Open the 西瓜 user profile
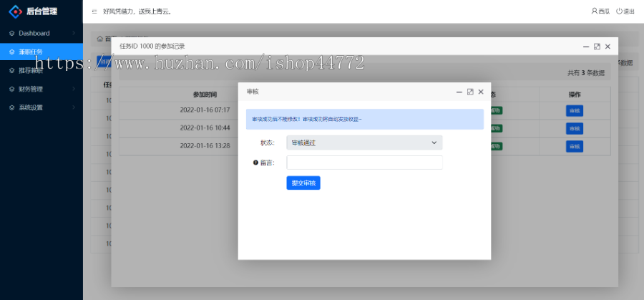644x300 pixels. [600, 11]
